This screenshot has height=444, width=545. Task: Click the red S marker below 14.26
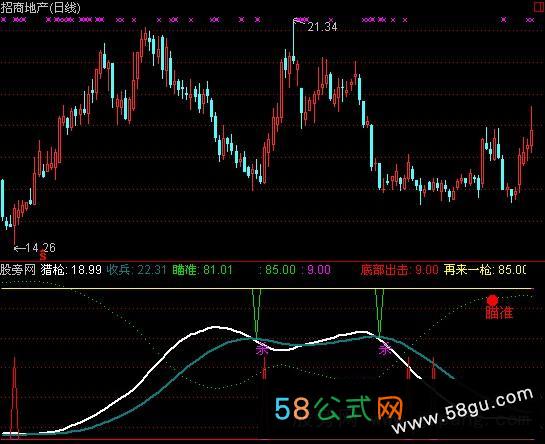(x=43, y=256)
